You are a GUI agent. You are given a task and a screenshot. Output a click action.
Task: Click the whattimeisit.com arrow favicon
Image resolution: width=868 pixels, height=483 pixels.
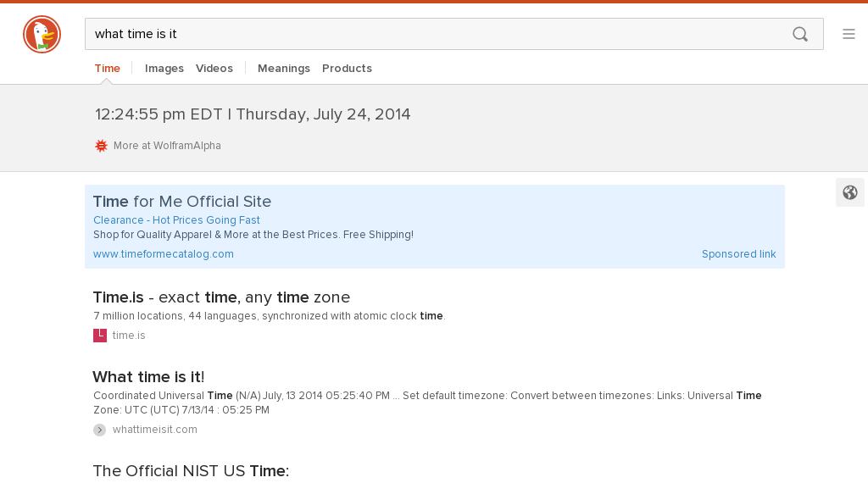(100, 430)
